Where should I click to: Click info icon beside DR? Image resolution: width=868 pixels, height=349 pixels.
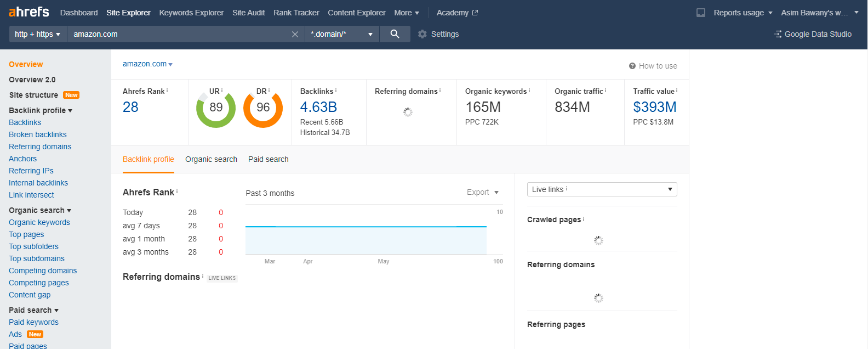pos(269,91)
